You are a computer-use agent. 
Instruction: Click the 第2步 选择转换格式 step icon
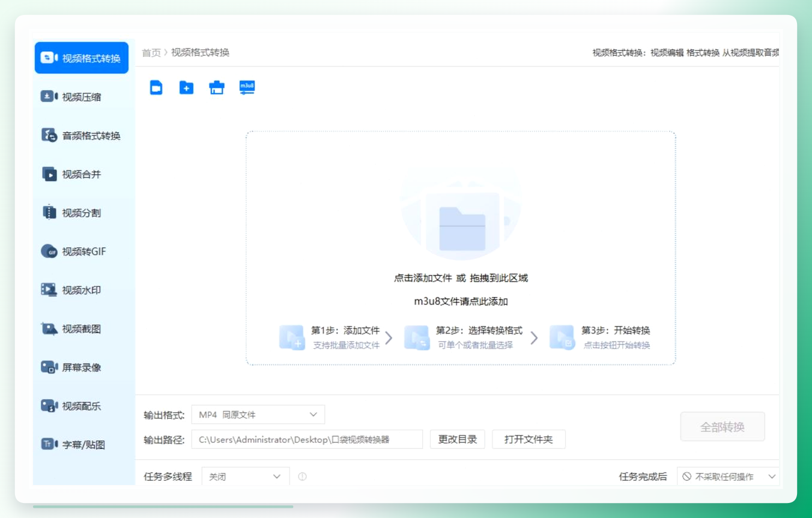pos(417,337)
